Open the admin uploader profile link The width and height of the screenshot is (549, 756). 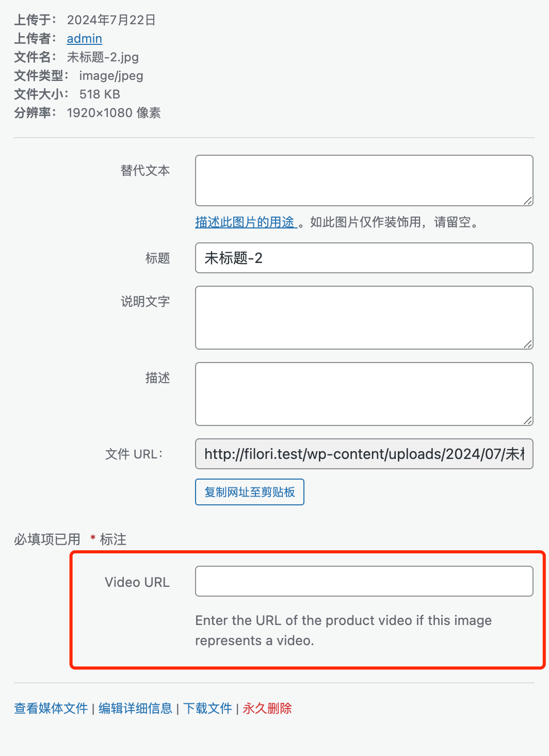click(x=84, y=39)
